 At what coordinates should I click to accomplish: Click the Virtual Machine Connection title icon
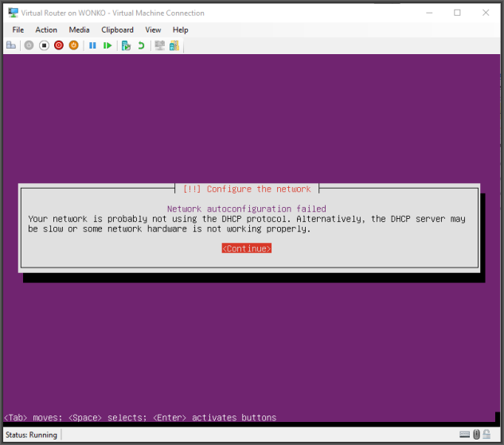click(x=14, y=13)
